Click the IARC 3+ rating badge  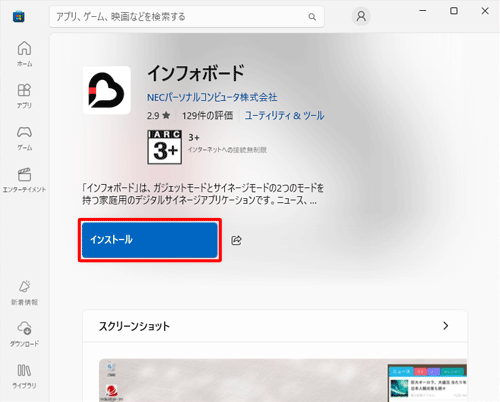coord(165,147)
